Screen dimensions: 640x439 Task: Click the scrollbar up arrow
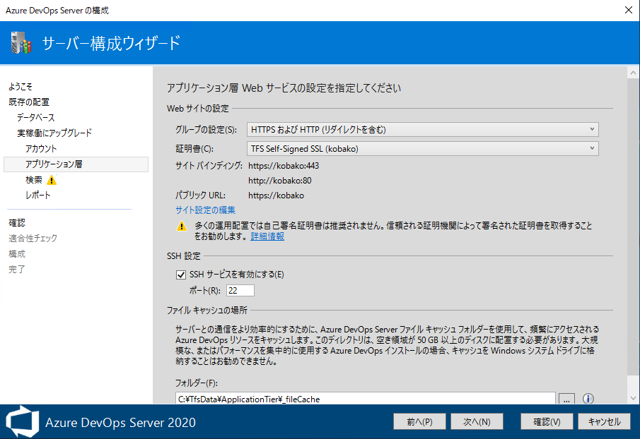click(x=633, y=73)
